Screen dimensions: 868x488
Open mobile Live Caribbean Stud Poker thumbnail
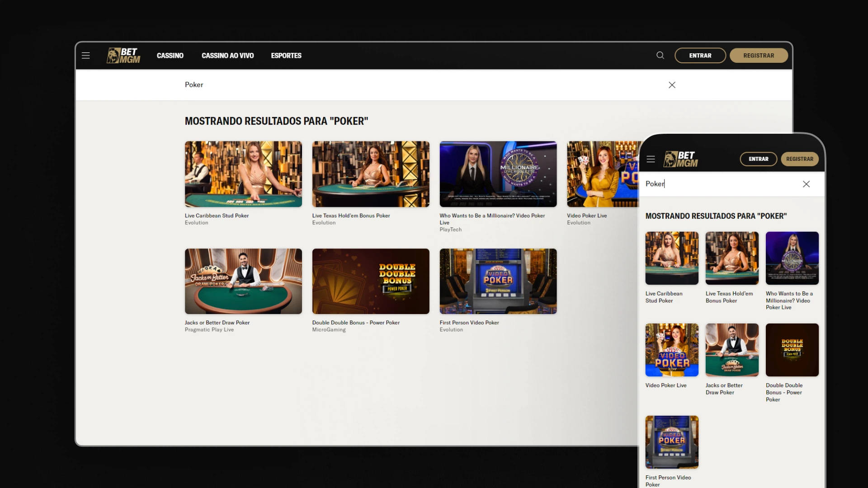coord(672,258)
